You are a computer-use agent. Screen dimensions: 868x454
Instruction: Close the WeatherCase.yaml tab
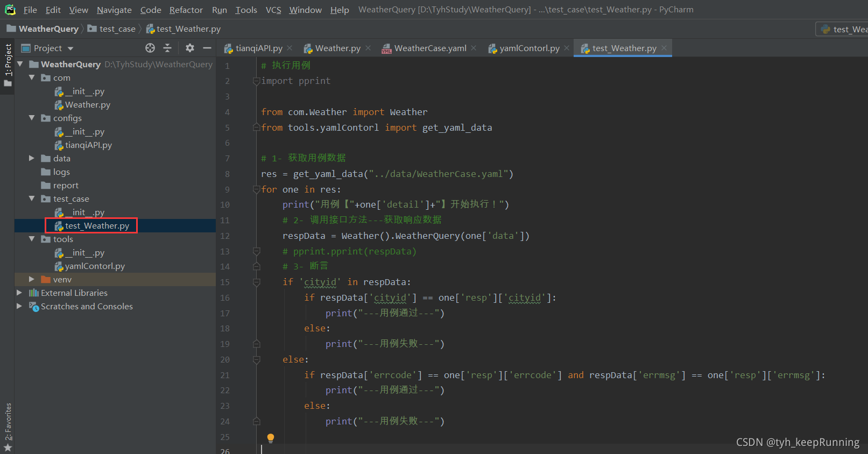(474, 48)
